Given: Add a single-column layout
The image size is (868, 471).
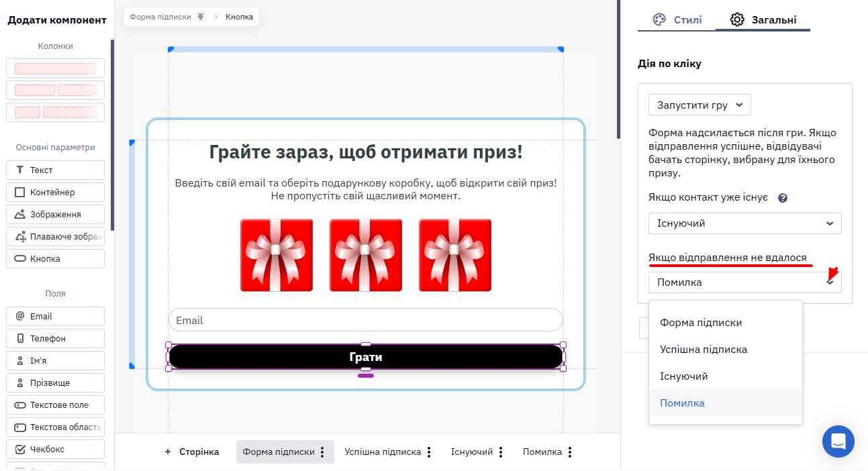Looking at the screenshot, I should click(55, 68).
